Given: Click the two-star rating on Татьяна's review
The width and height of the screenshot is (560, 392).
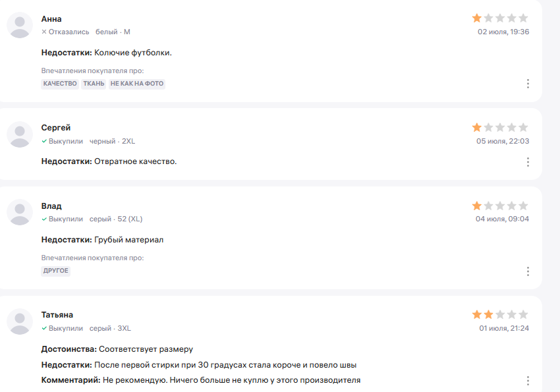Looking at the screenshot, I should 500,314.
